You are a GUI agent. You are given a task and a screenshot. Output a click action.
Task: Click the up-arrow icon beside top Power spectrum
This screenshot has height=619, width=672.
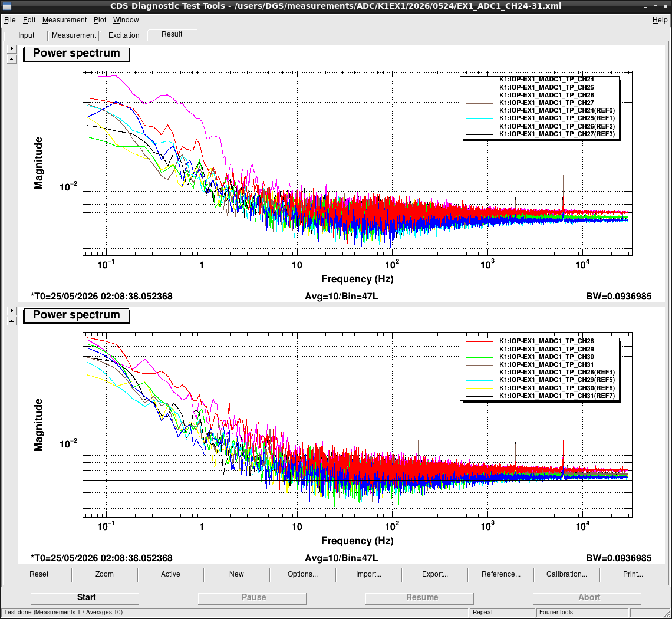12,59
